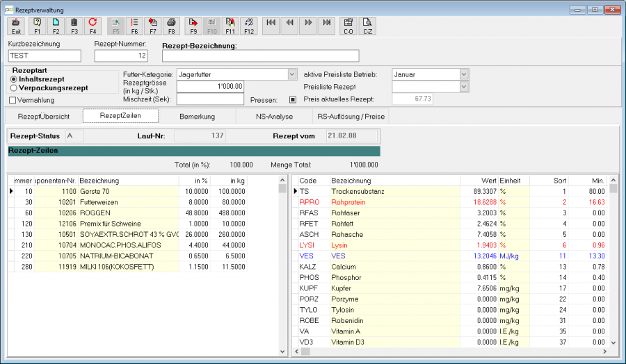Enable the Vermahlung checkbox
Image resolution: width=626 pixels, height=364 pixels.
tap(13, 100)
